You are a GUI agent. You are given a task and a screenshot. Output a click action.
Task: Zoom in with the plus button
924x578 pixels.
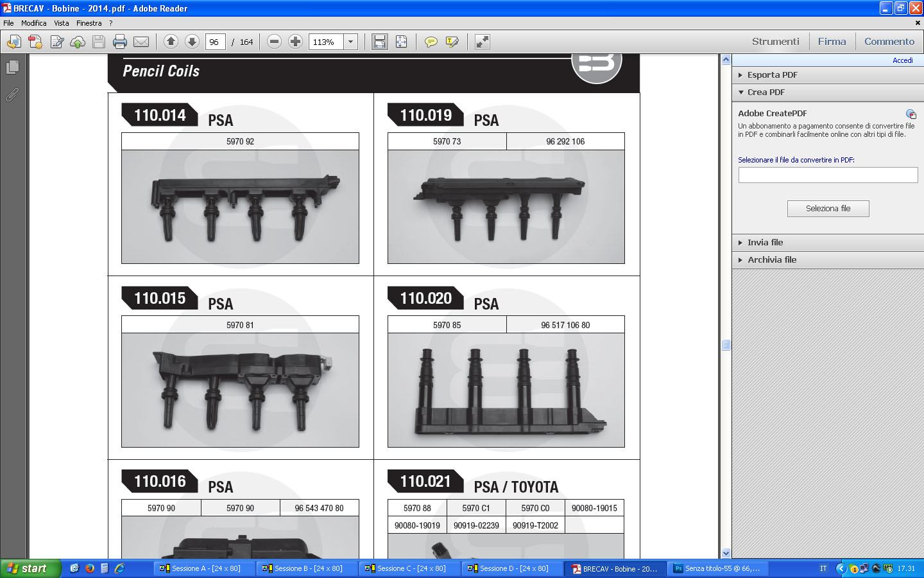pyautogui.click(x=295, y=42)
